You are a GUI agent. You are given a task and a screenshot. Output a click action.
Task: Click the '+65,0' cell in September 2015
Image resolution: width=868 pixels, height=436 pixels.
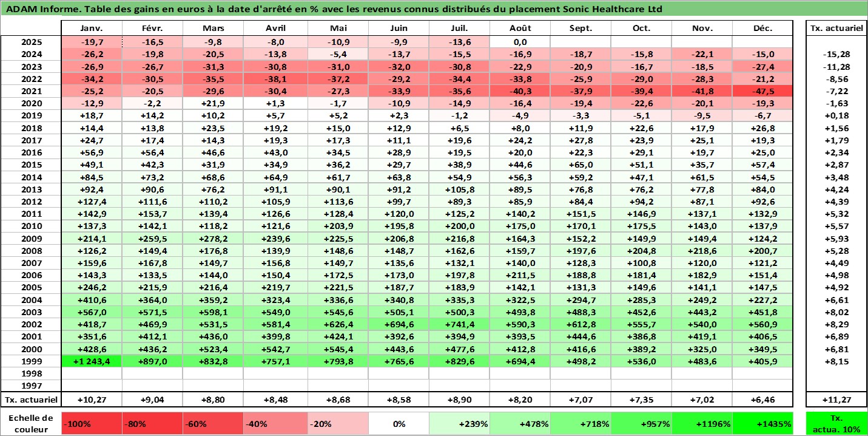click(x=580, y=165)
